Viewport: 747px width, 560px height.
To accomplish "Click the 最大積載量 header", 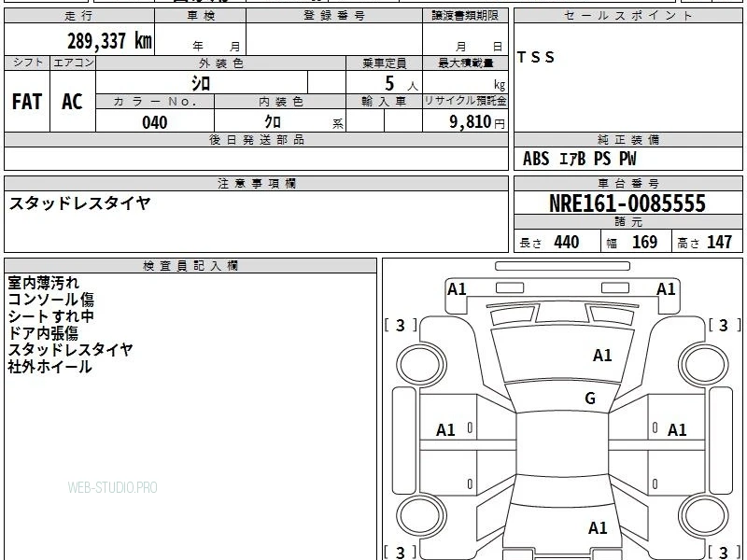I will tap(465, 63).
